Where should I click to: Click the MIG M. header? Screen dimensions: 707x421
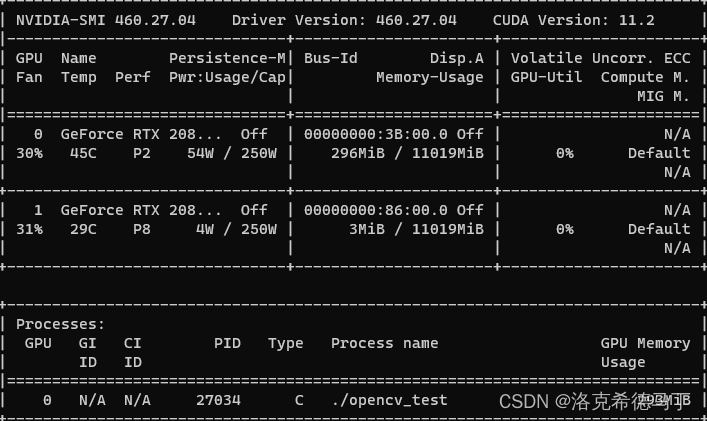[663, 96]
